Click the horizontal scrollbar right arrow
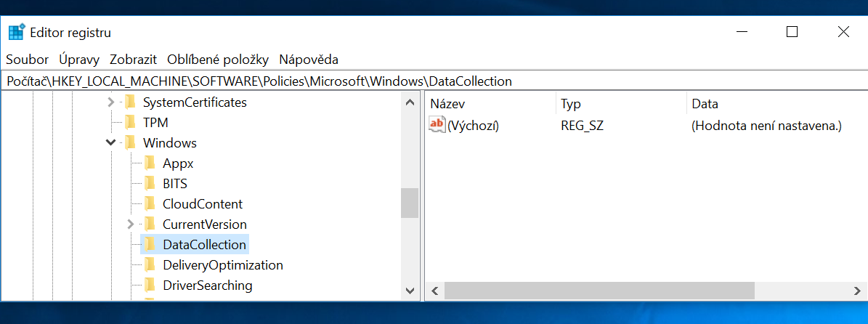Screen dimensions: 868x324 859,291
